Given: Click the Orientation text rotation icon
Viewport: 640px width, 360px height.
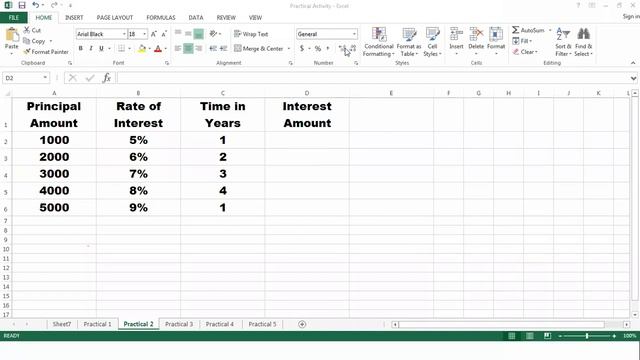Looking at the screenshot, I should click(x=213, y=34).
